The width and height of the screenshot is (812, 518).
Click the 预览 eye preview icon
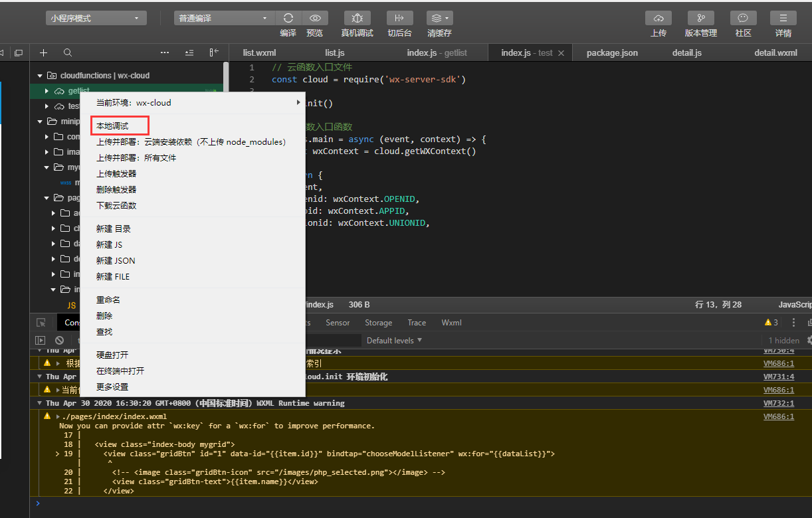[315, 18]
